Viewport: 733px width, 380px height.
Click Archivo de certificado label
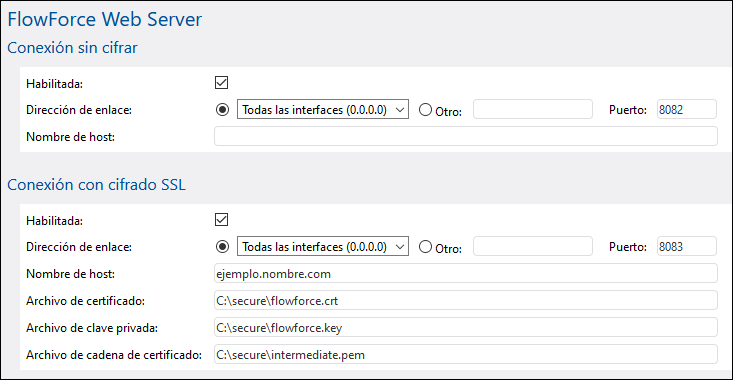click(x=86, y=301)
